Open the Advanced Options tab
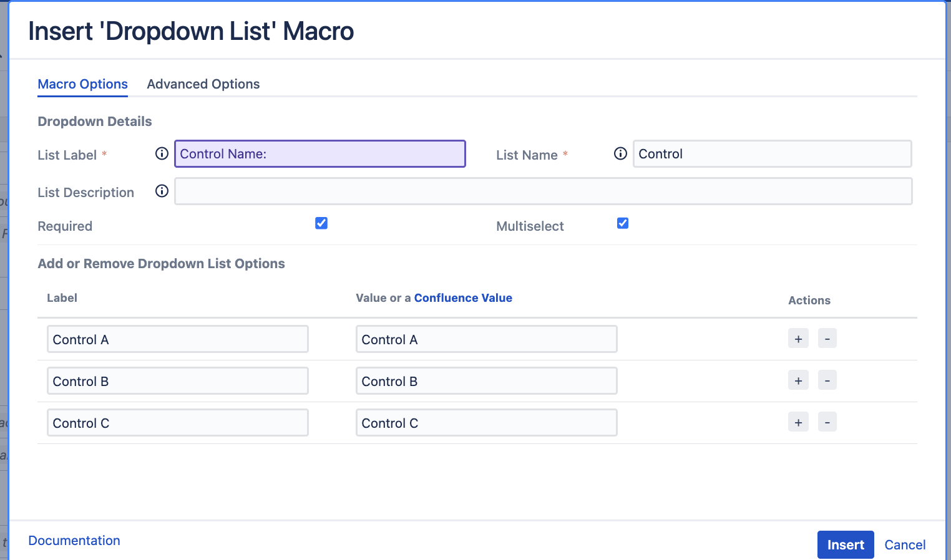The width and height of the screenshot is (951, 560). [203, 84]
